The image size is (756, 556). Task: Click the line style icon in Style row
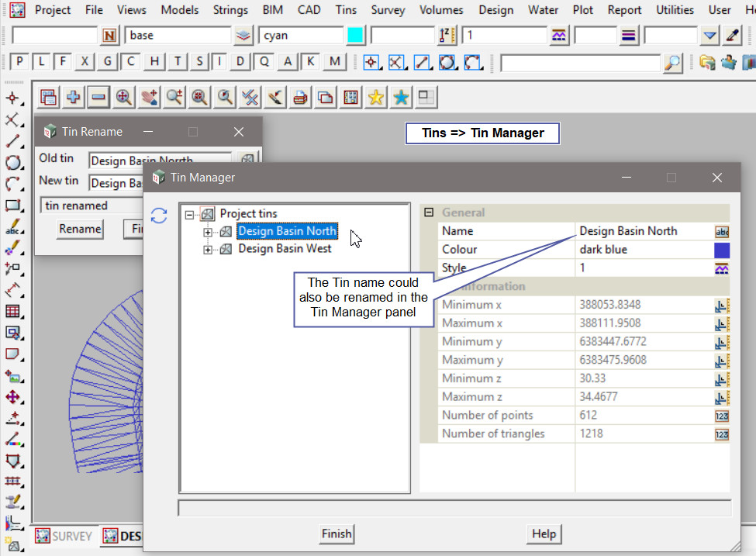click(x=721, y=268)
